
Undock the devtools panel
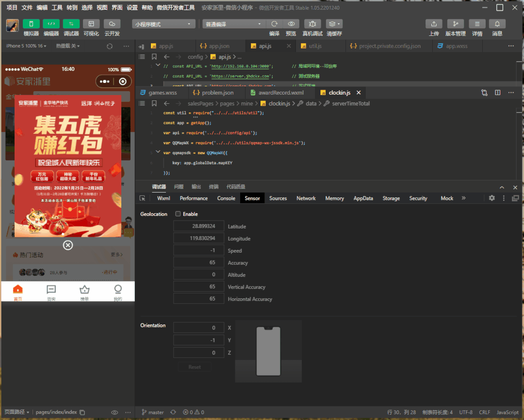(515, 198)
